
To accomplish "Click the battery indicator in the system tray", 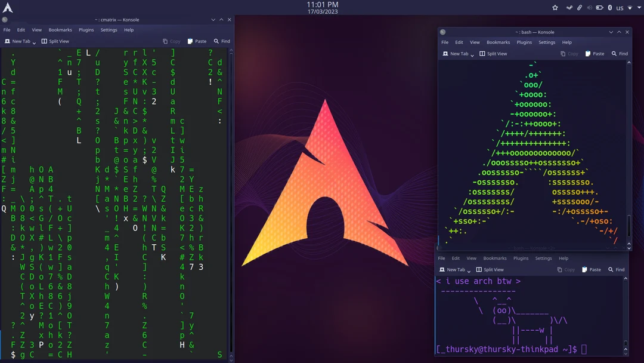I will [600, 8].
